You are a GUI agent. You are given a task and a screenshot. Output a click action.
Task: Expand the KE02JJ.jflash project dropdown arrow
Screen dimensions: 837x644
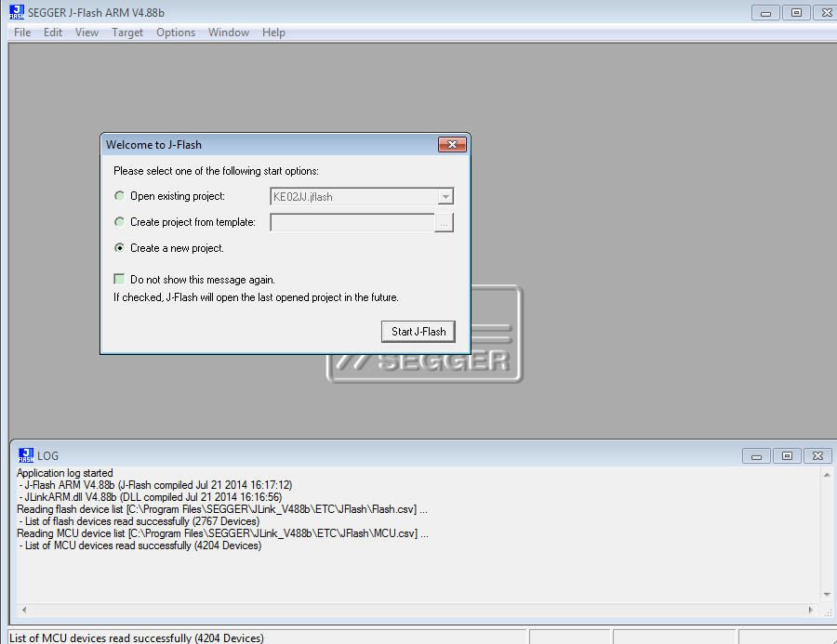[445, 196]
